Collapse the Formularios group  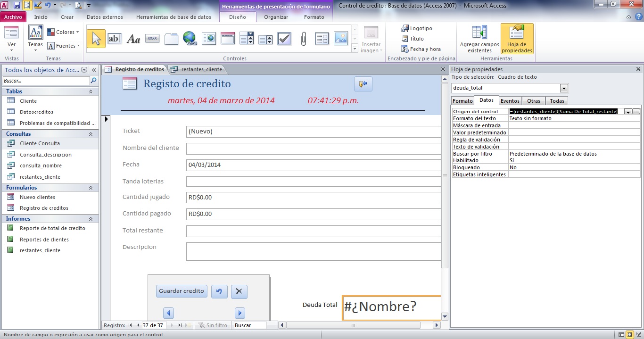[x=91, y=188]
